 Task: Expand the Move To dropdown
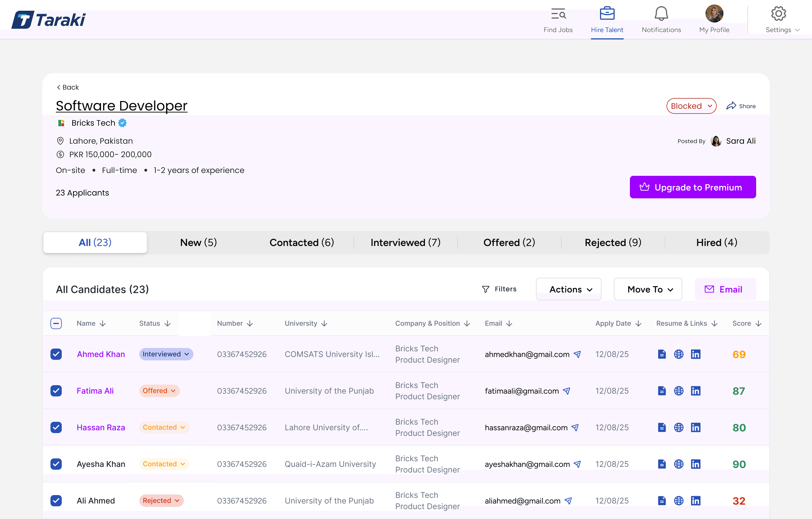pyautogui.click(x=647, y=289)
